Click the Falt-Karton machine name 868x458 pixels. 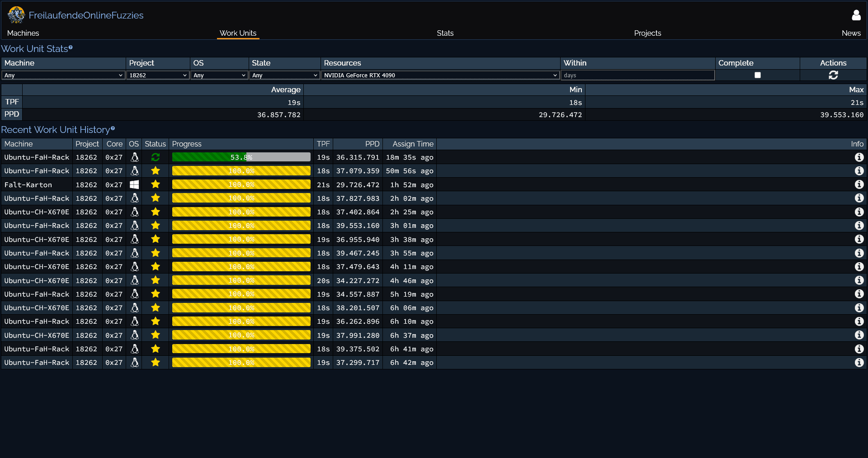pos(28,184)
